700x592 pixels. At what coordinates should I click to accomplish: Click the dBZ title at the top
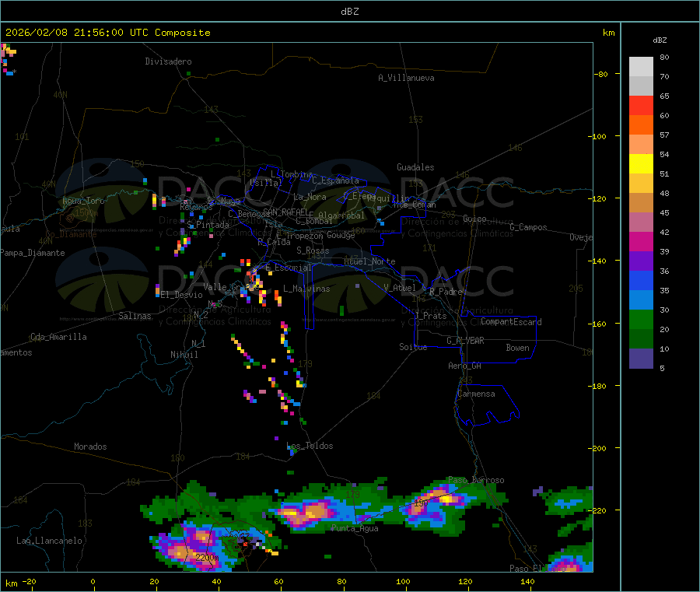point(349,12)
